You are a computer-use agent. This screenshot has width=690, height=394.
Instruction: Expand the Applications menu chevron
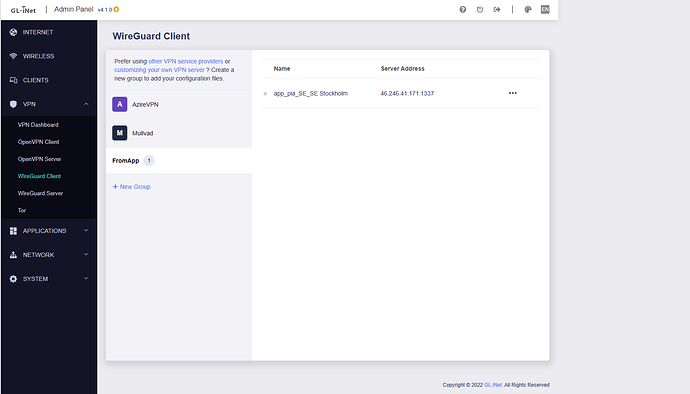[86, 230]
